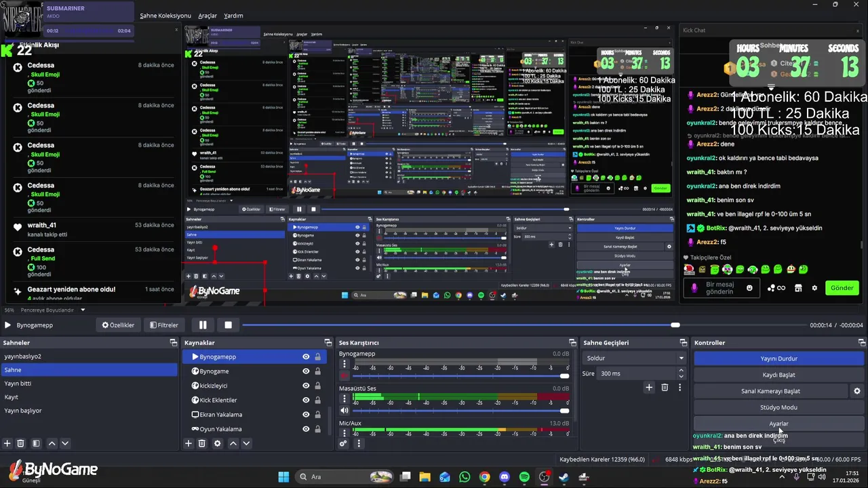Send the Kick chat message with Gönder
The width and height of the screenshot is (868, 488).
click(842, 288)
